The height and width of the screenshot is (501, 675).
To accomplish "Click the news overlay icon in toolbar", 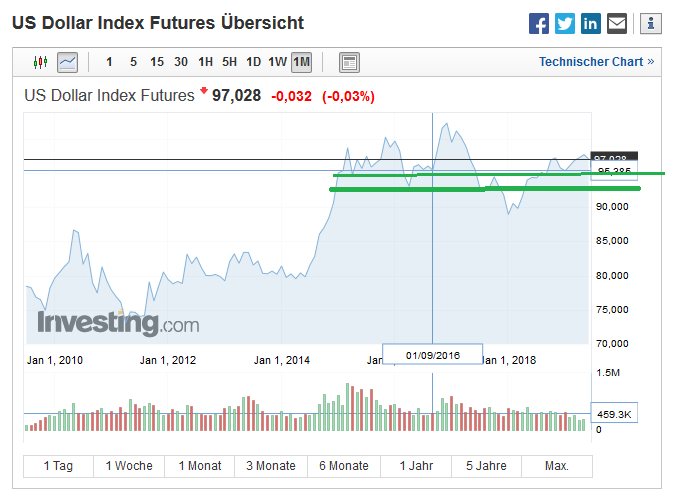I will (x=349, y=62).
